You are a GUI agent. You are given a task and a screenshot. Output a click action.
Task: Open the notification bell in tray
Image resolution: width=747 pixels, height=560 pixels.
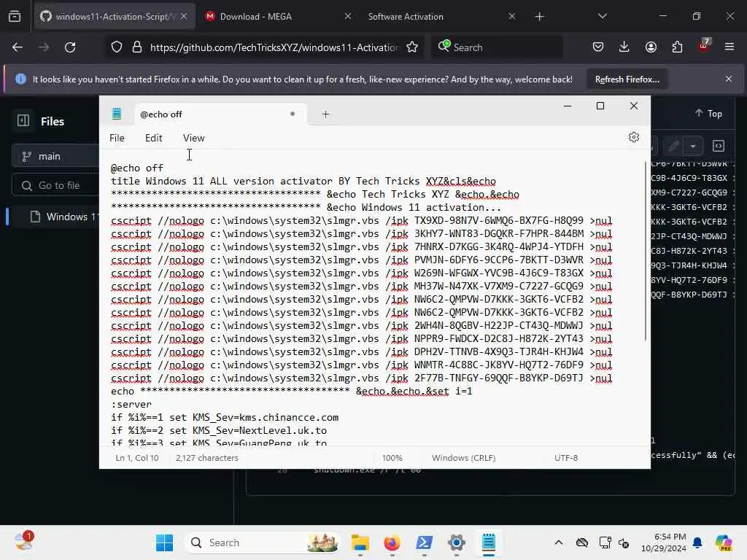(697, 542)
